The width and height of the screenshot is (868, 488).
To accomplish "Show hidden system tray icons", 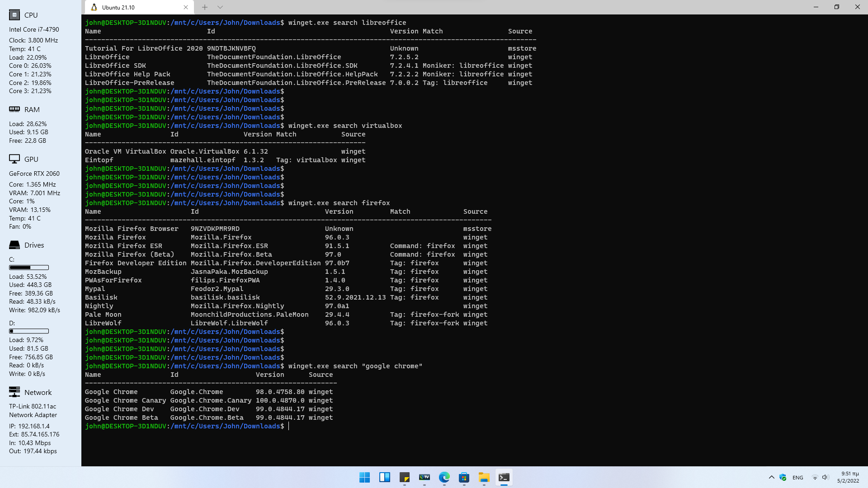I will (x=772, y=477).
